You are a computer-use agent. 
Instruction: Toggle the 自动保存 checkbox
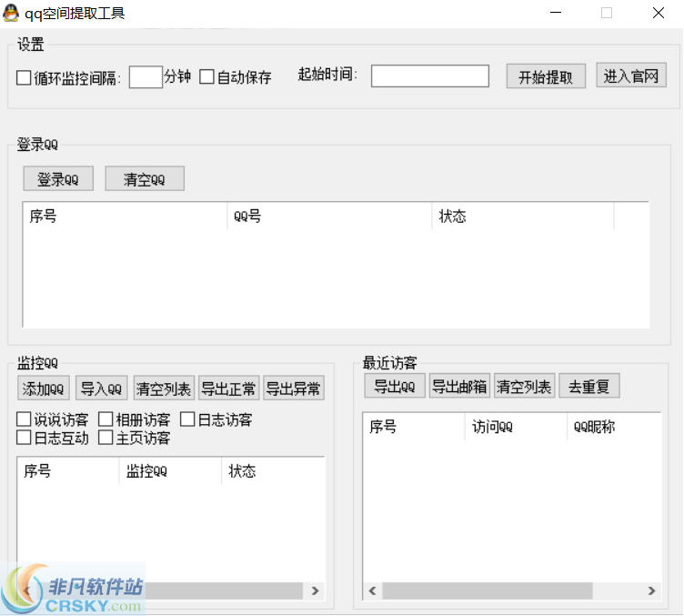pos(206,76)
